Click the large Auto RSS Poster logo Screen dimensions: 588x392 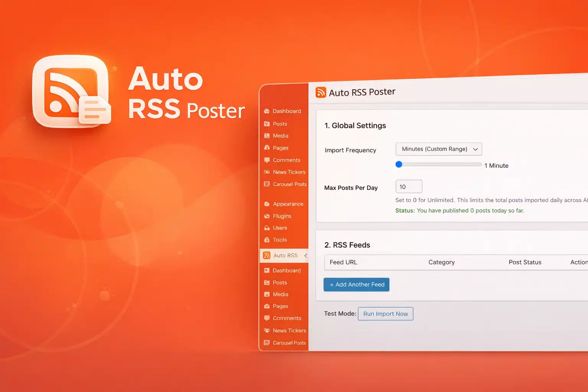pos(72,91)
